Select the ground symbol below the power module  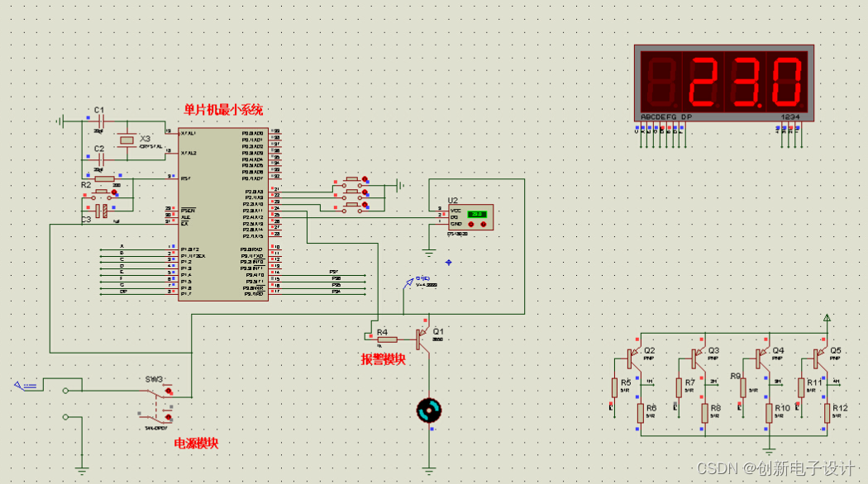(82, 472)
